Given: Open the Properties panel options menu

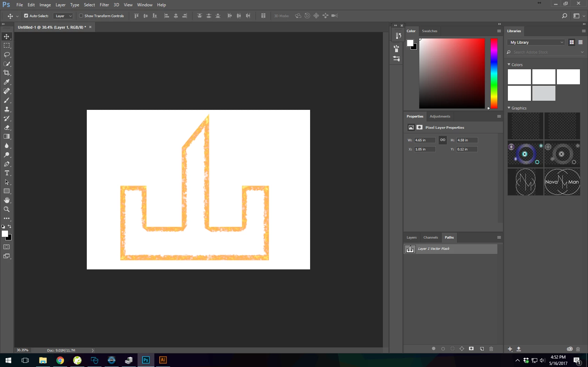Looking at the screenshot, I should pyautogui.click(x=499, y=116).
